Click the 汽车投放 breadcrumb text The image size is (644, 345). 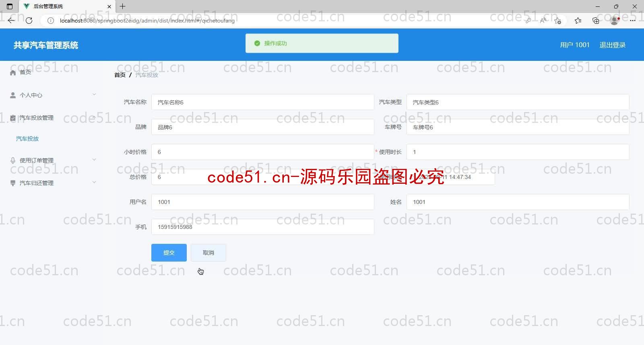click(147, 75)
